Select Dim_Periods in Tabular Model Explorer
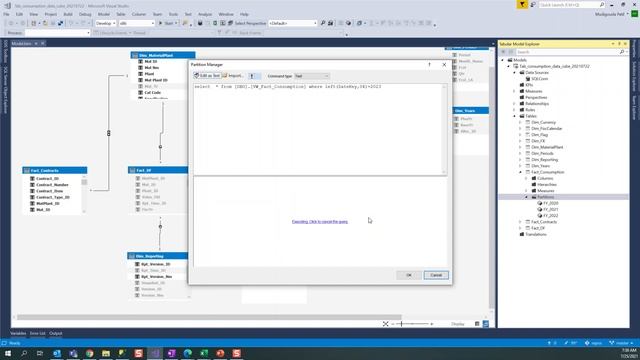640x360 pixels. pyautogui.click(x=542, y=153)
